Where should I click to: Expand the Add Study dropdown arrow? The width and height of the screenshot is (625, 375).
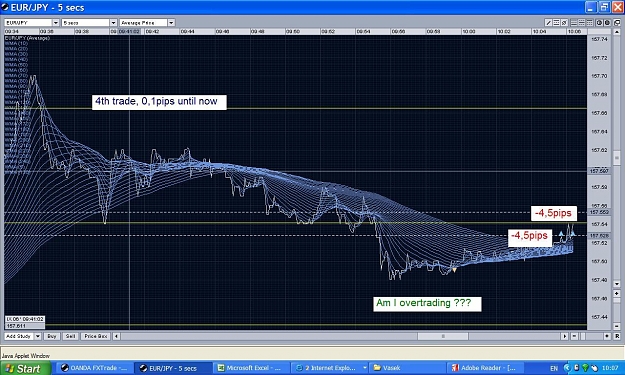[37, 336]
